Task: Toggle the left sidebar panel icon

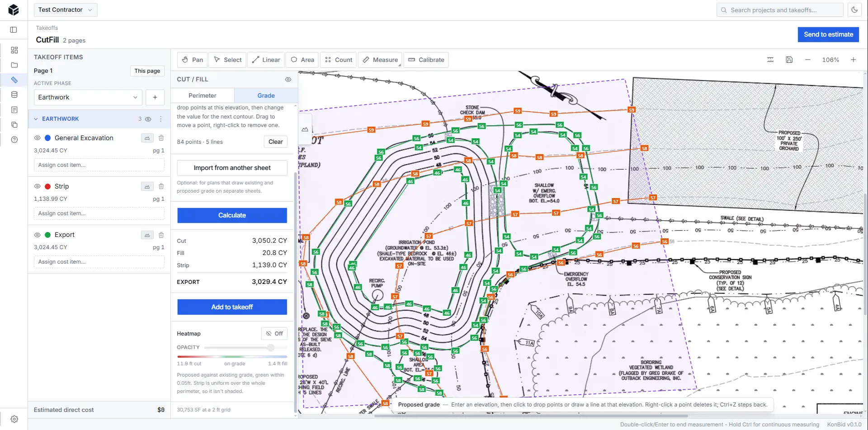Action: (14, 30)
